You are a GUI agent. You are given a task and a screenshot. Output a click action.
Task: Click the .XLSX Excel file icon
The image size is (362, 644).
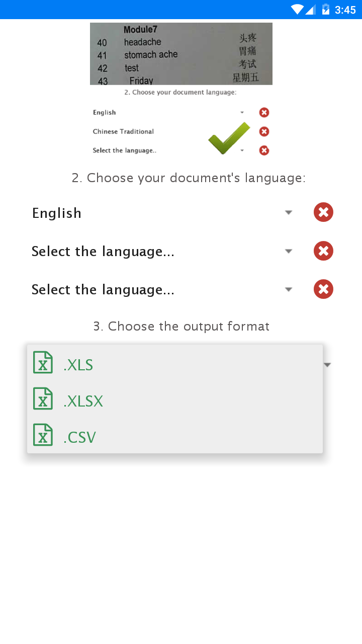coord(43,398)
